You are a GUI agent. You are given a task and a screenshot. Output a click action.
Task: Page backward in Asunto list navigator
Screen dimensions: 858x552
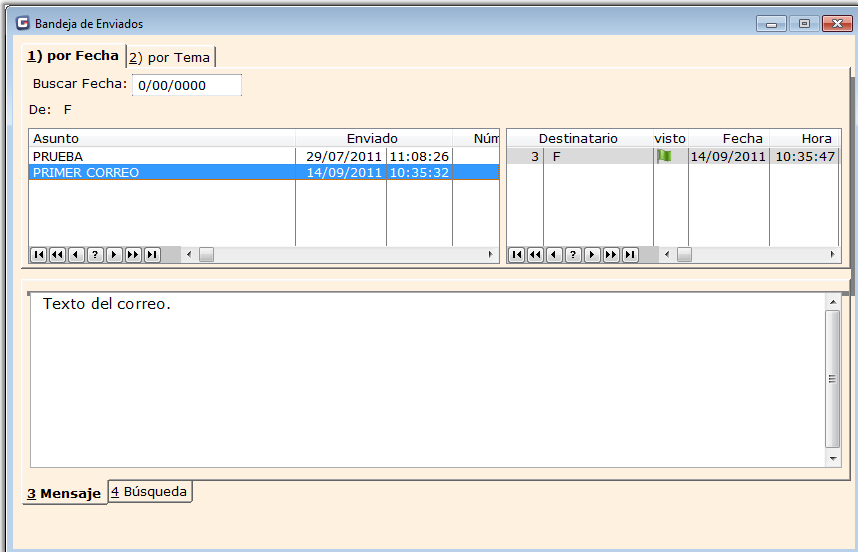coord(57,255)
